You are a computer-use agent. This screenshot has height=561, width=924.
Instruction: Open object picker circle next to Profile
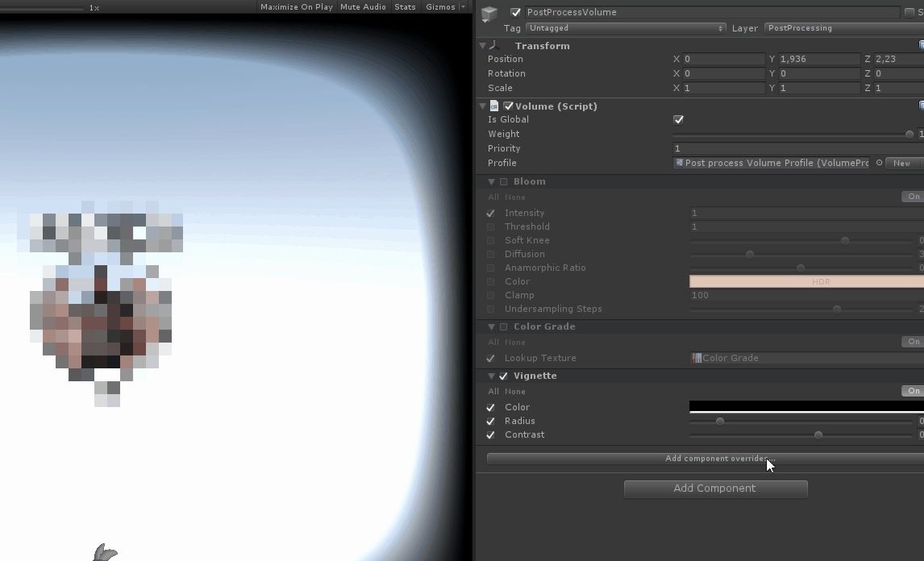[879, 163]
